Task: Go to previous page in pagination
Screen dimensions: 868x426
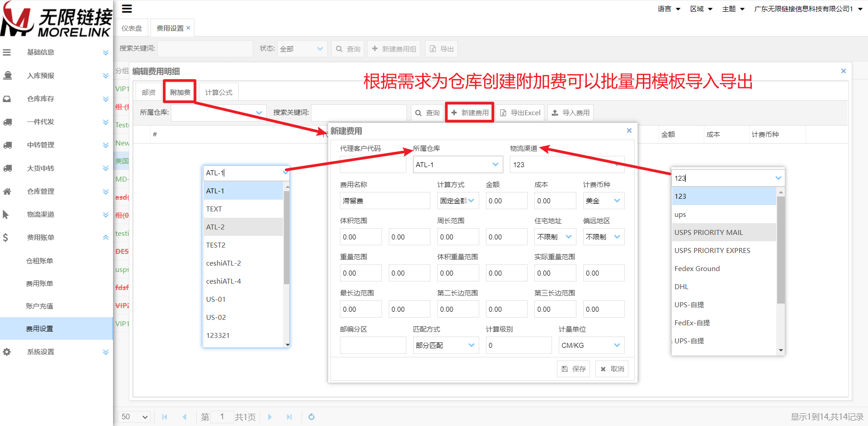Action: [184, 417]
